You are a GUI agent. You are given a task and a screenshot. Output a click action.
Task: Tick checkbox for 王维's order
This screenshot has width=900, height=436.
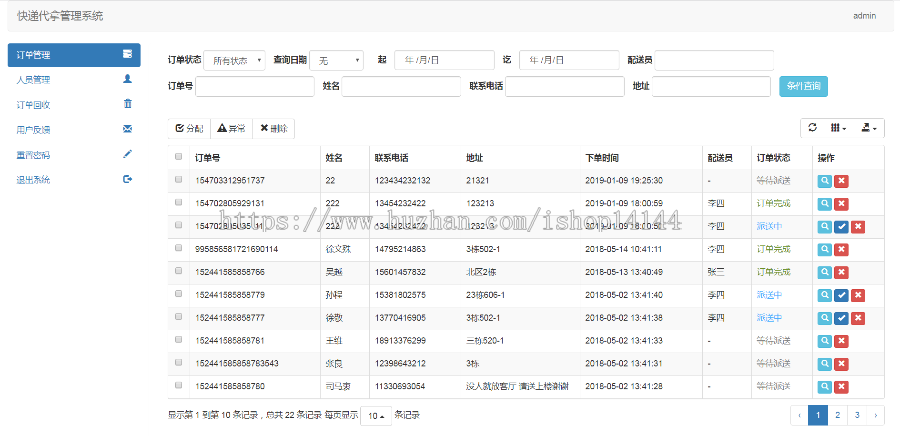(179, 340)
